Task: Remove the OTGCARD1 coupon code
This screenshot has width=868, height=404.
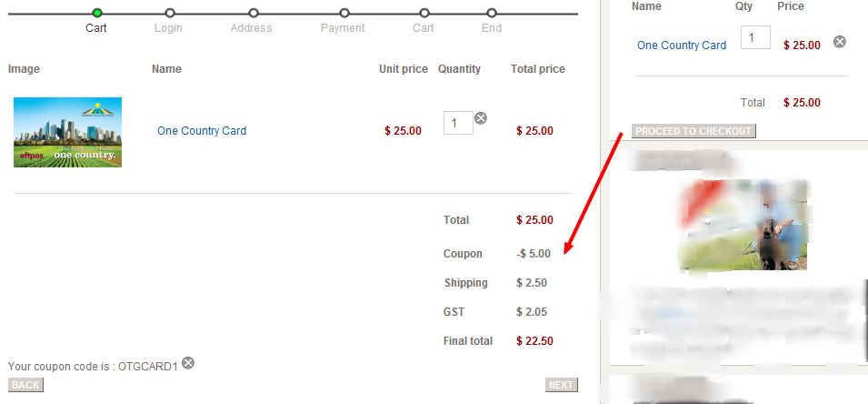Action: pos(188,363)
